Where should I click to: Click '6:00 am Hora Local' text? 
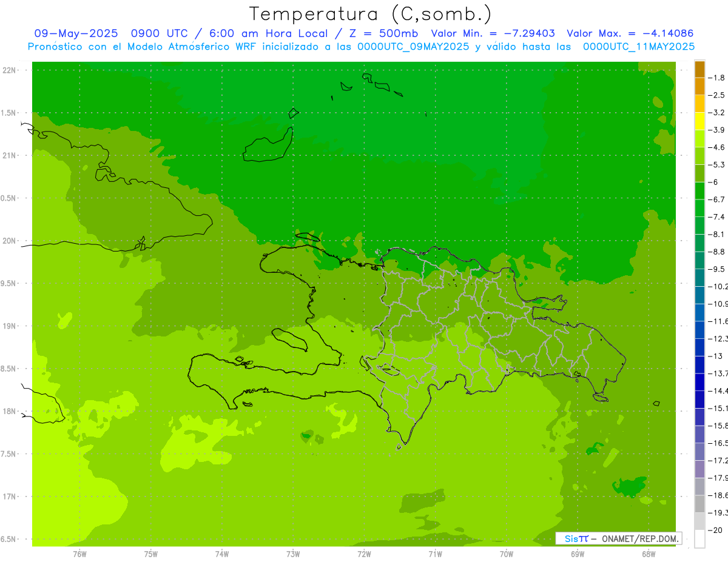point(268,33)
